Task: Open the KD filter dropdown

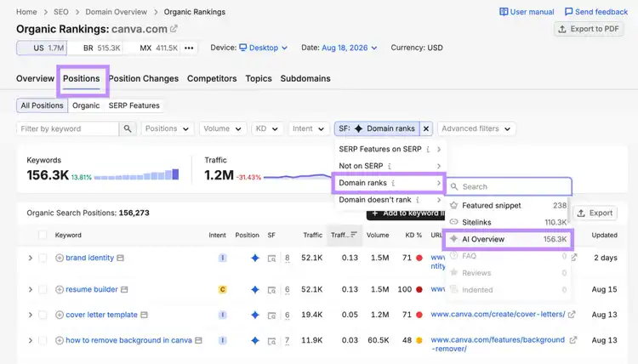Action: pyautogui.click(x=266, y=128)
